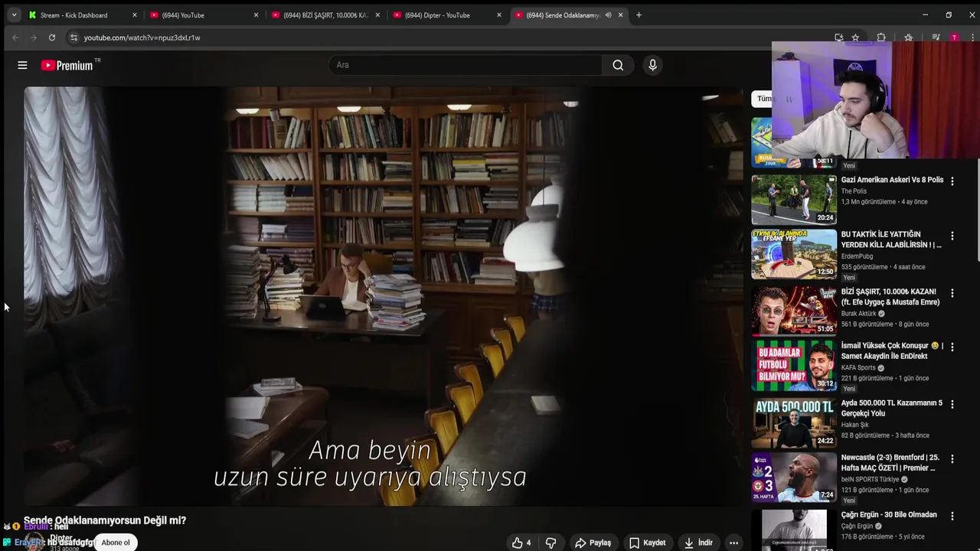The image size is (980, 551).
Task: Open options for Gazi Amerikan Askeri video
Action: tap(952, 181)
